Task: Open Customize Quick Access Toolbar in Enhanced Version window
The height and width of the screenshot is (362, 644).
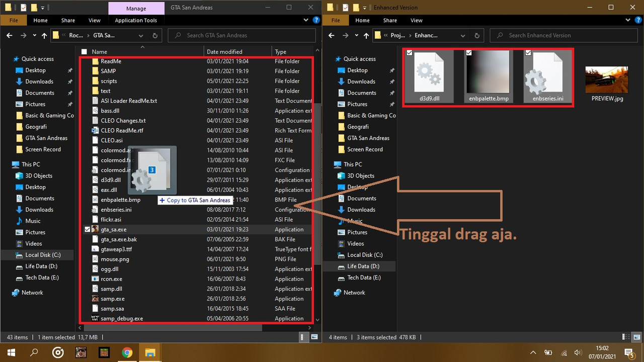Action: point(365,8)
